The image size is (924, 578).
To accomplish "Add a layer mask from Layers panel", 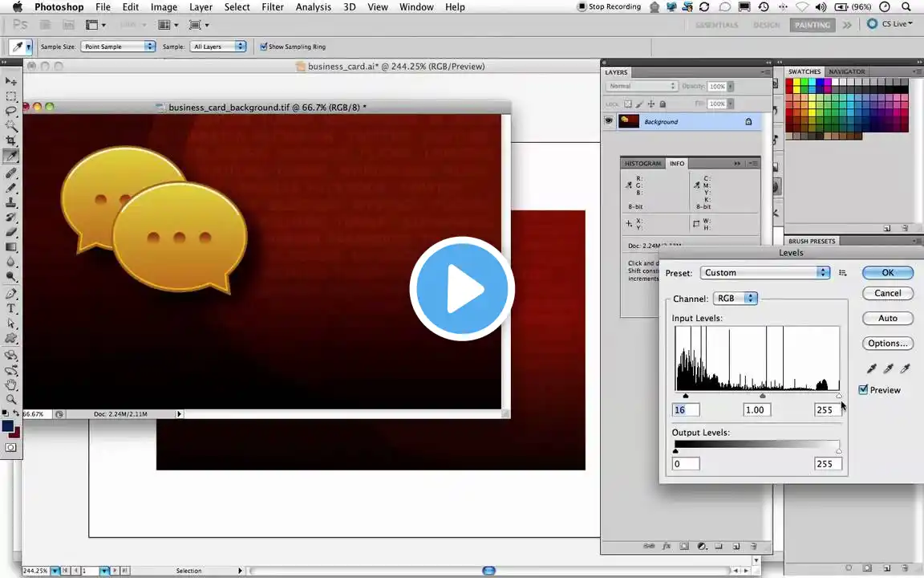I will click(x=684, y=546).
